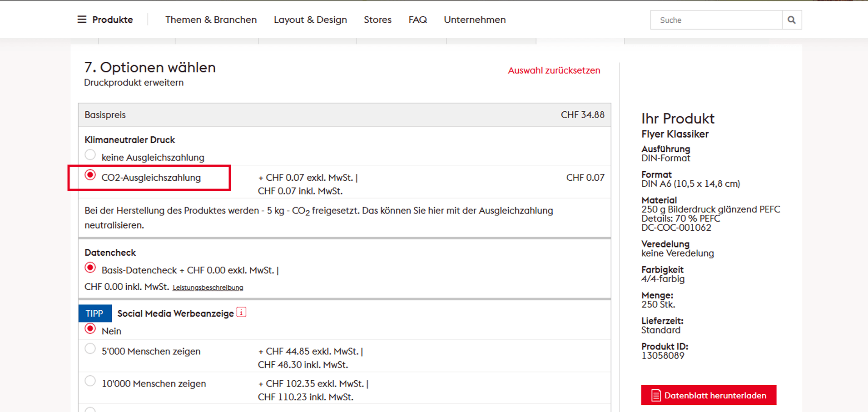Select the CO2-Ausgleichszahlung radio button

pos(90,175)
